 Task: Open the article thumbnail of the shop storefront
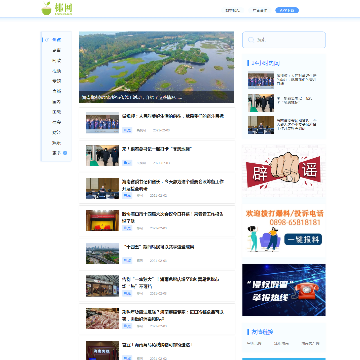click(102, 286)
